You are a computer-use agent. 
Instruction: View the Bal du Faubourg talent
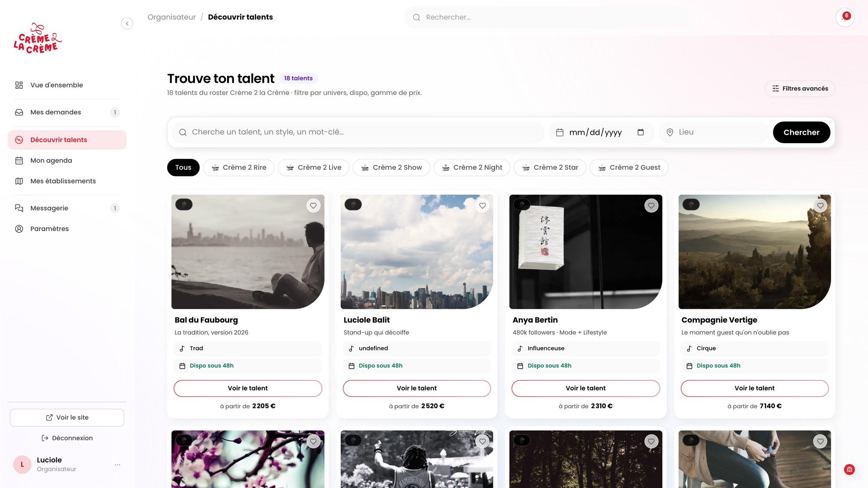[x=248, y=388]
